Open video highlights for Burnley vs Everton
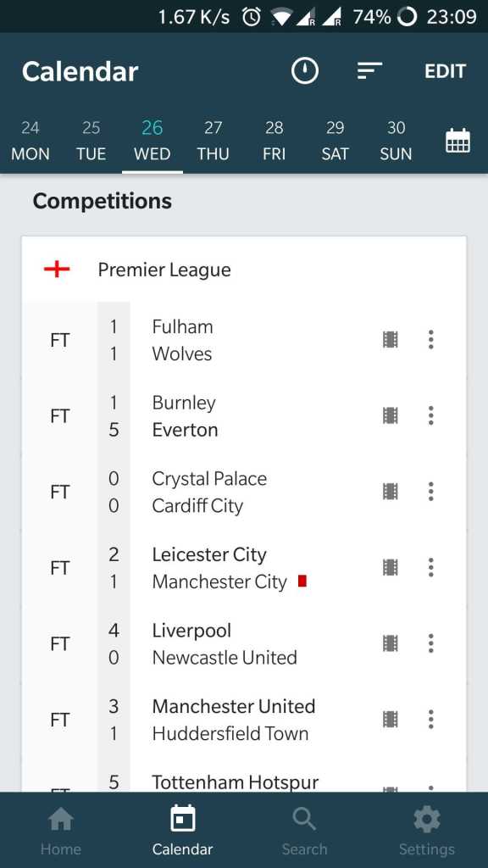The width and height of the screenshot is (488, 868). (x=390, y=415)
